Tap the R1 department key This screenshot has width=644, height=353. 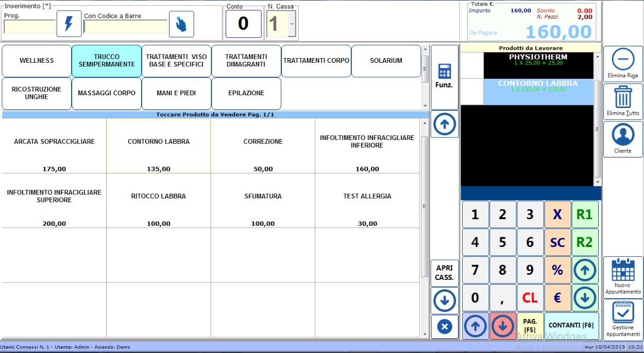point(585,215)
